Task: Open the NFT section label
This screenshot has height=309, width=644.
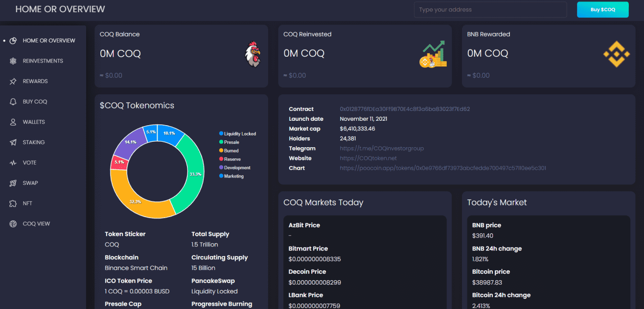Action: [27, 203]
